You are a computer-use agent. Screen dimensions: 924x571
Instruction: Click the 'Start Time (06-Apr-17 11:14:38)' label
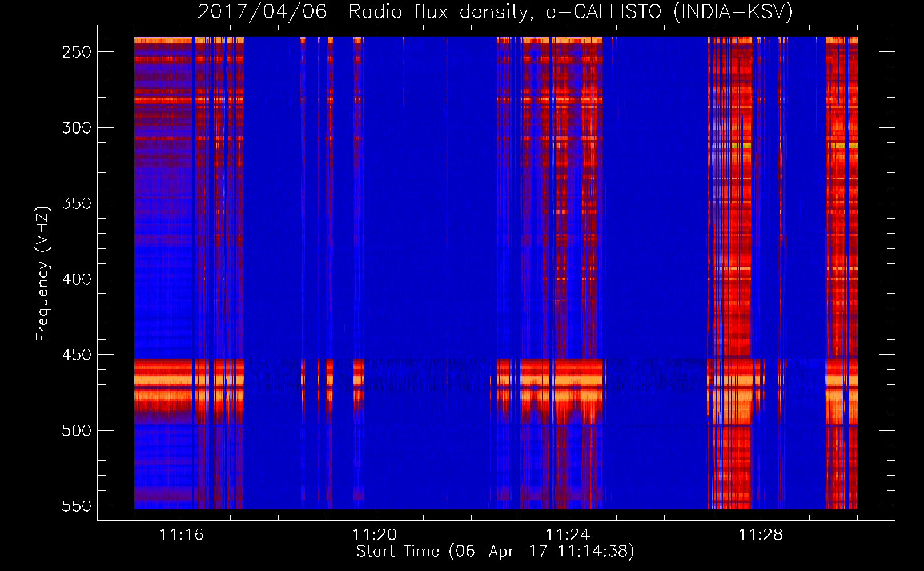(x=495, y=552)
